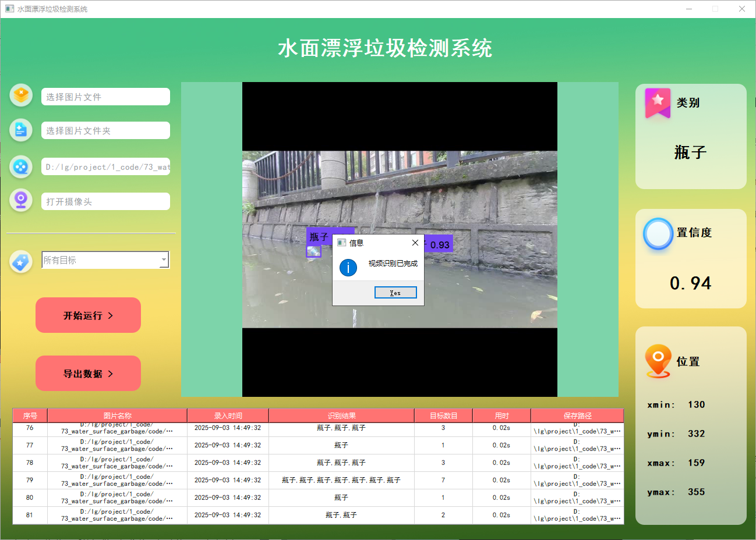Select row number 79 cell

click(x=30, y=480)
